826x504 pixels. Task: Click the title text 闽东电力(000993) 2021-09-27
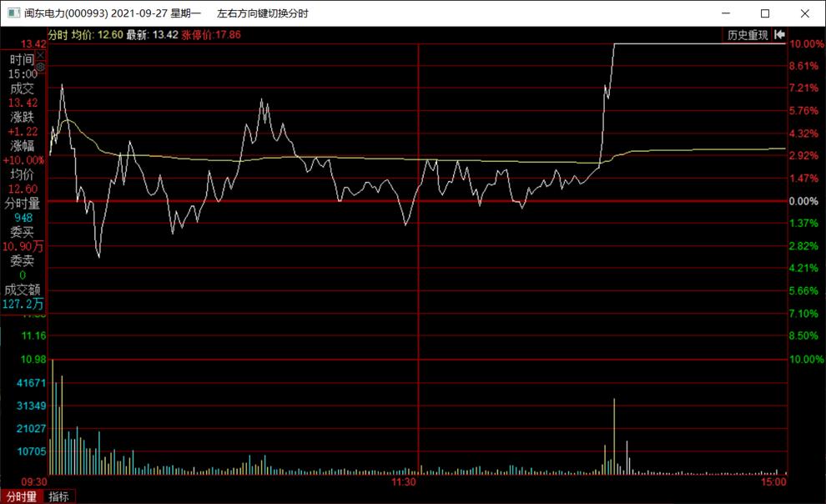coord(96,13)
